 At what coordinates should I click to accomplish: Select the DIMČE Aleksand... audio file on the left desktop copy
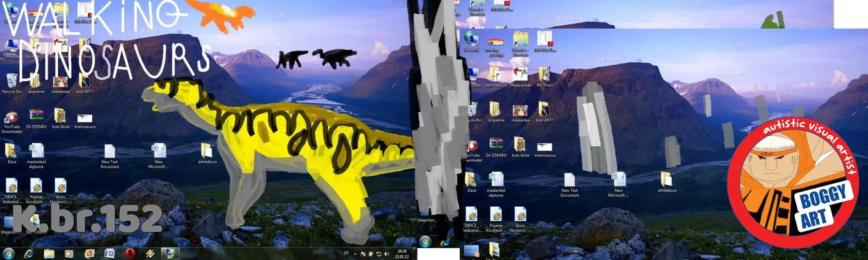click(x=12, y=191)
